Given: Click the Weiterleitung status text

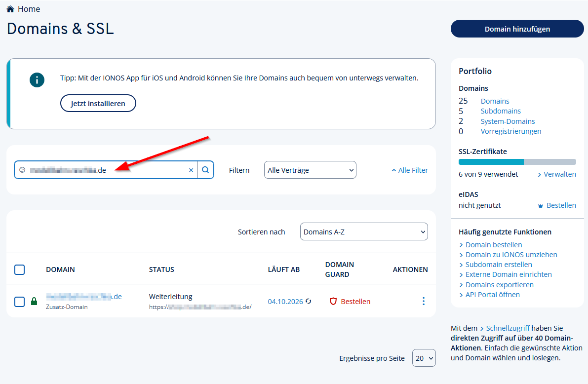Looking at the screenshot, I should pyautogui.click(x=171, y=297).
